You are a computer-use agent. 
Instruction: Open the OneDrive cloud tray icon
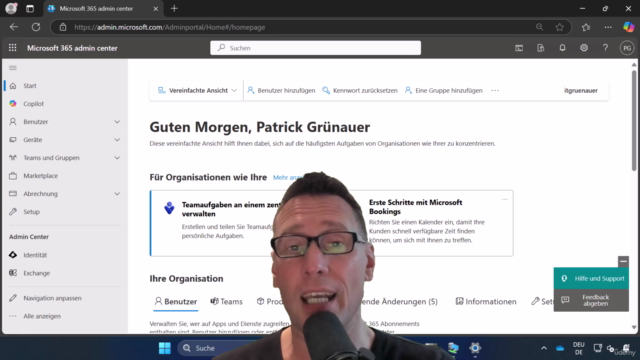point(560,348)
